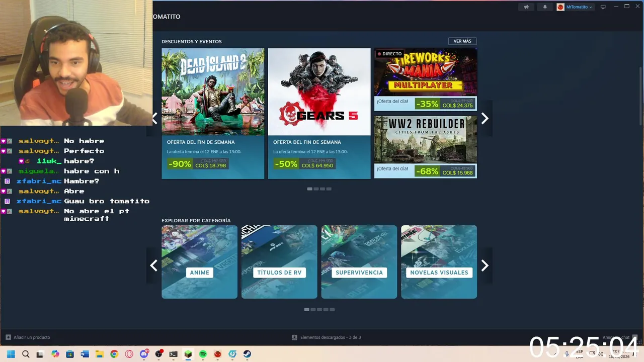Open Microsoft Word from taskbar
This screenshot has height=362, width=644.
pyautogui.click(x=85, y=354)
